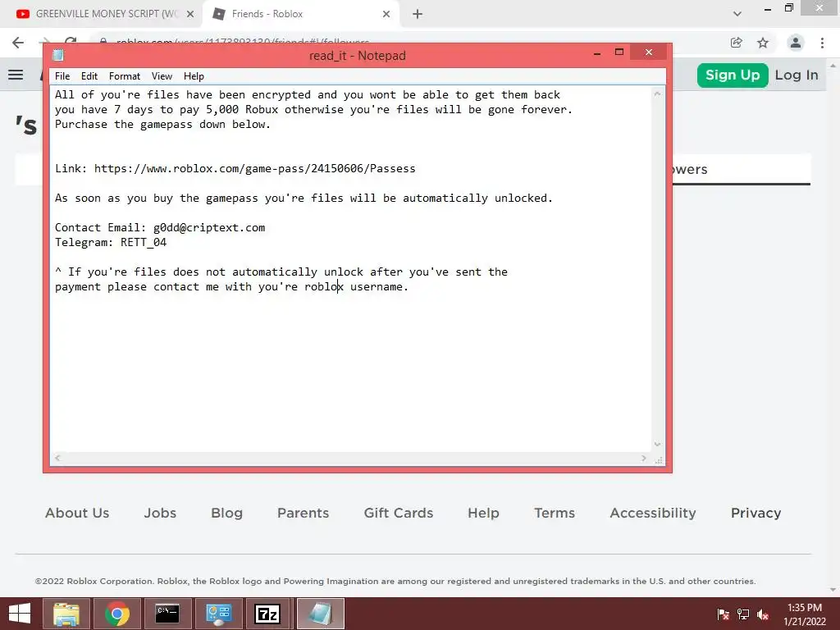Close the read_it Notepad window
Screen dimensions: 840x630
pyautogui.click(x=649, y=52)
